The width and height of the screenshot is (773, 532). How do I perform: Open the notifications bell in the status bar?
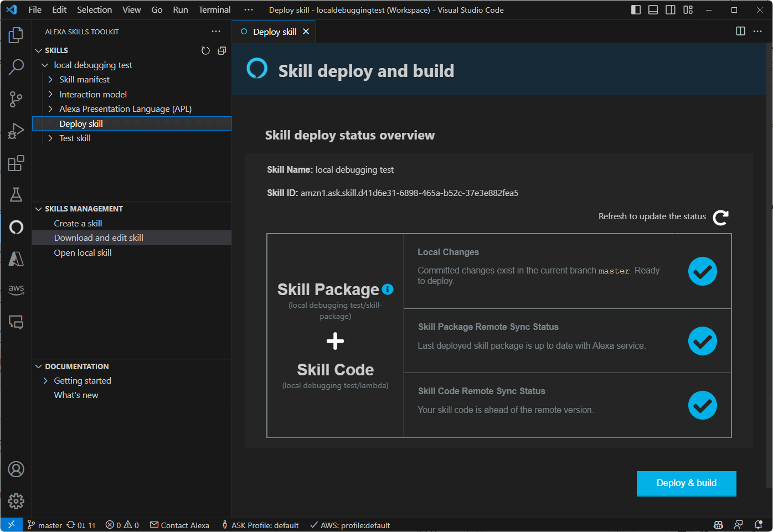click(x=758, y=525)
